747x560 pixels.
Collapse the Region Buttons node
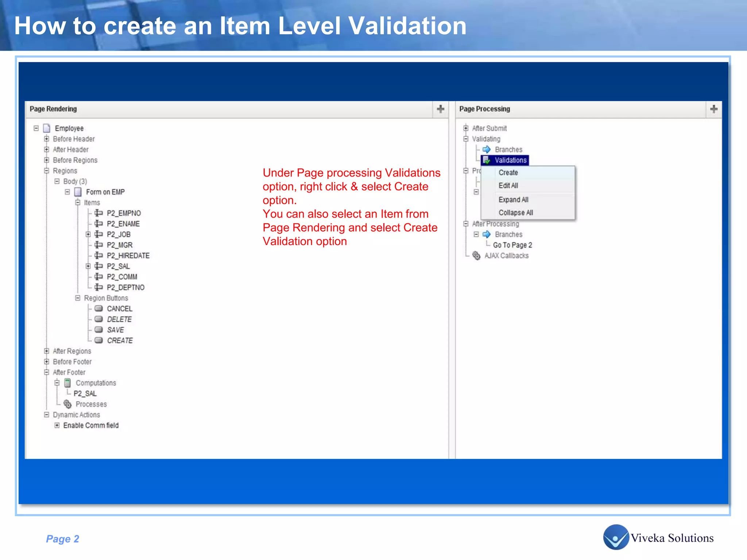(x=78, y=298)
